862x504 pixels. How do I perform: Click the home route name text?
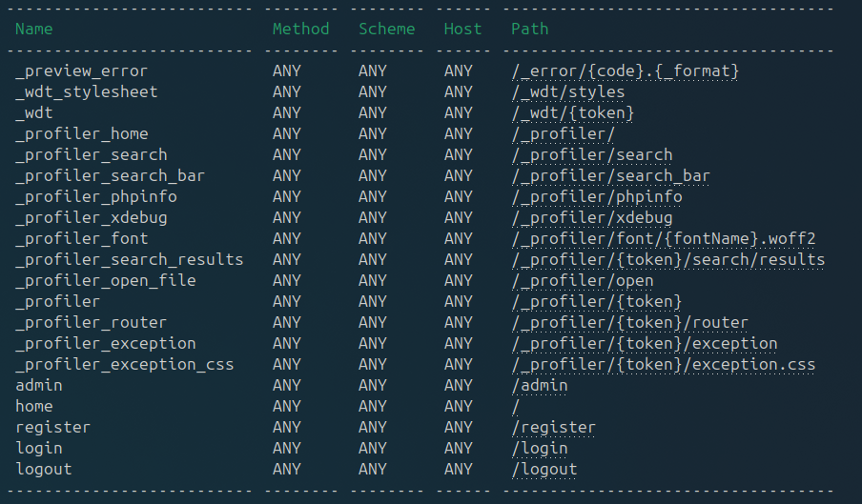(x=34, y=407)
